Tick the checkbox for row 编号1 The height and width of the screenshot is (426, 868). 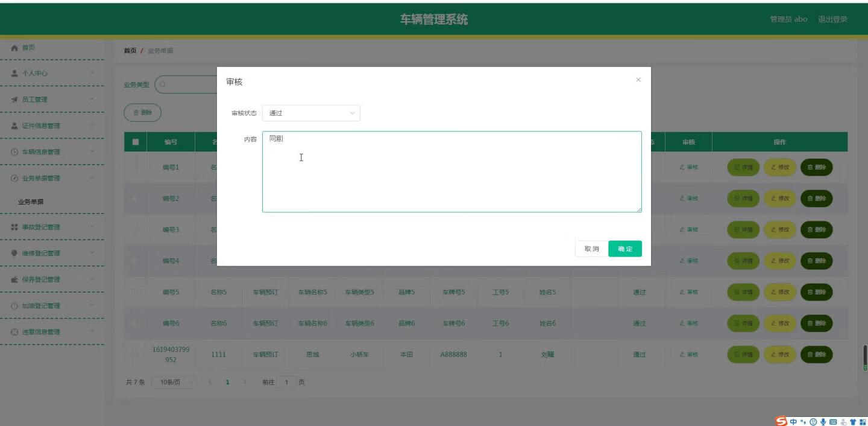click(x=136, y=167)
